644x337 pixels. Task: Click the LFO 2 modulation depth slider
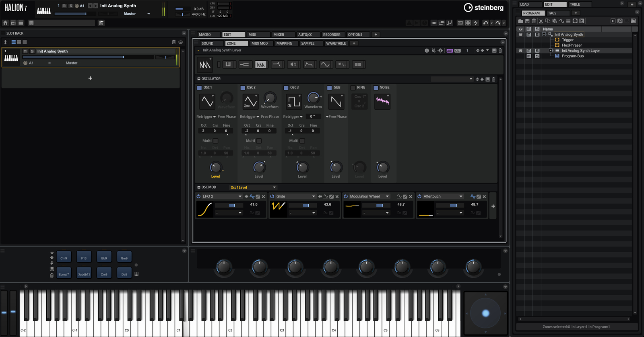[x=229, y=205]
